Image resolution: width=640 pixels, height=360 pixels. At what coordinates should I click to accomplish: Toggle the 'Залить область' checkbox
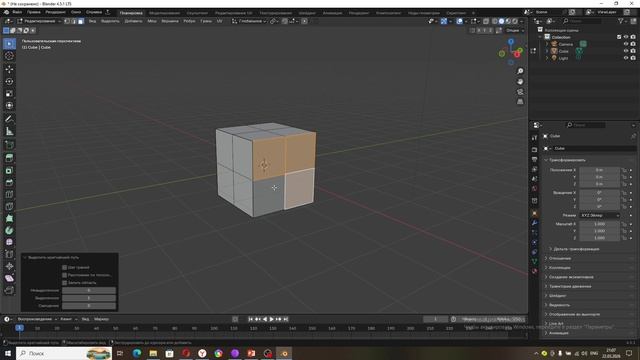click(64, 282)
